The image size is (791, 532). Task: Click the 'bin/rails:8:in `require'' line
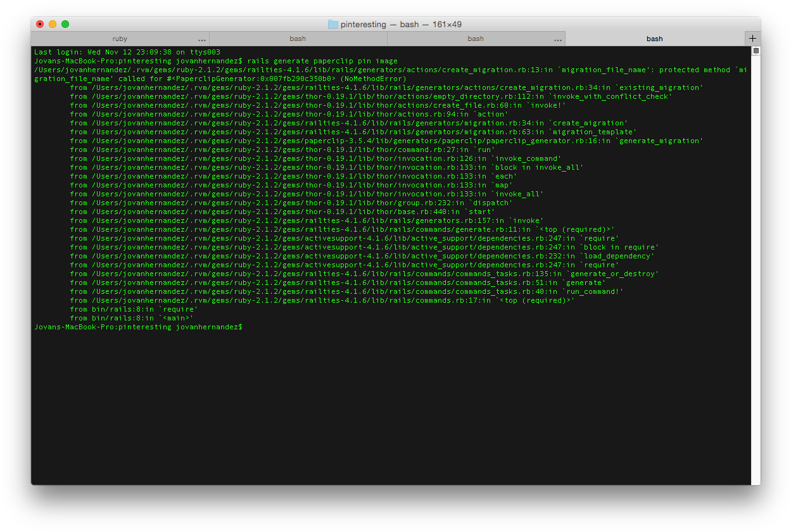point(134,309)
